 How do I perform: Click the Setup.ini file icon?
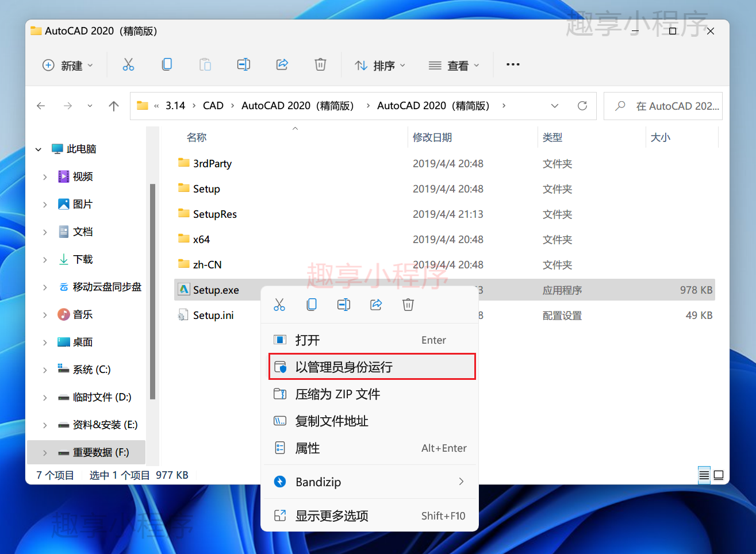tap(183, 315)
